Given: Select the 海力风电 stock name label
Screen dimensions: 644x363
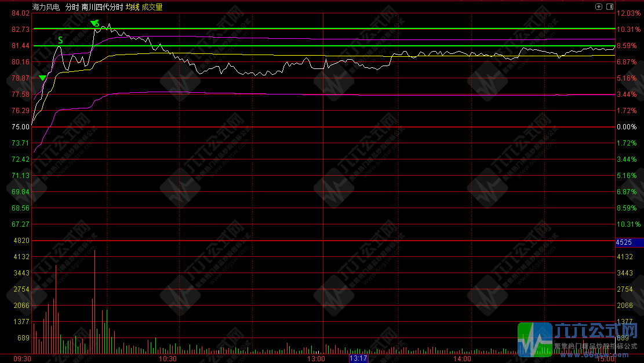Looking at the screenshot, I should 46,7.
